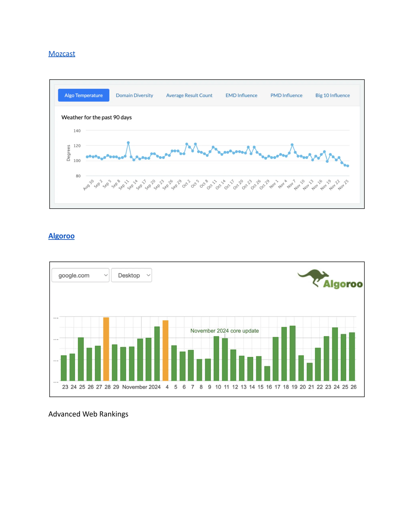
Task: Click the green bar for day 19
Action: 293,353
